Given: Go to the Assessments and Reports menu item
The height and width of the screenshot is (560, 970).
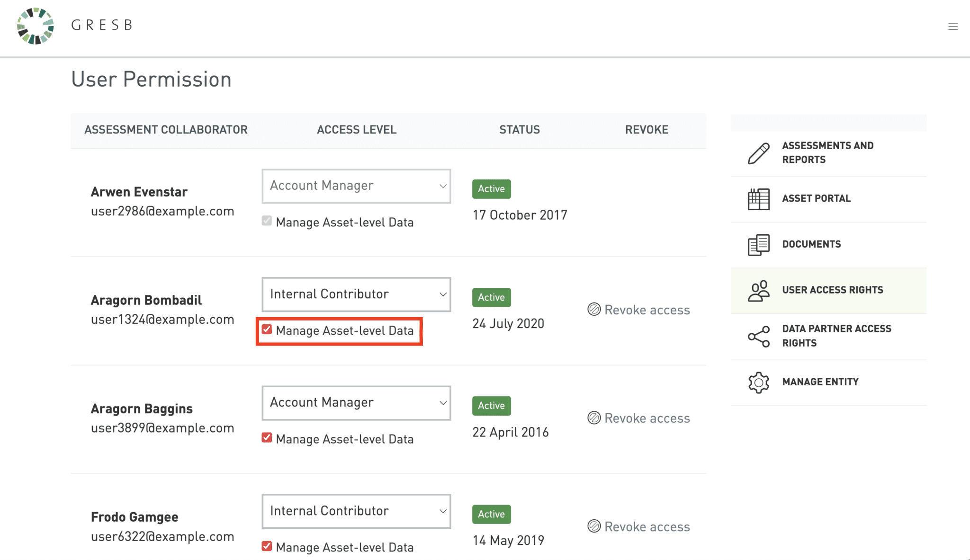Looking at the screenshot, I should tap(827, 152).
